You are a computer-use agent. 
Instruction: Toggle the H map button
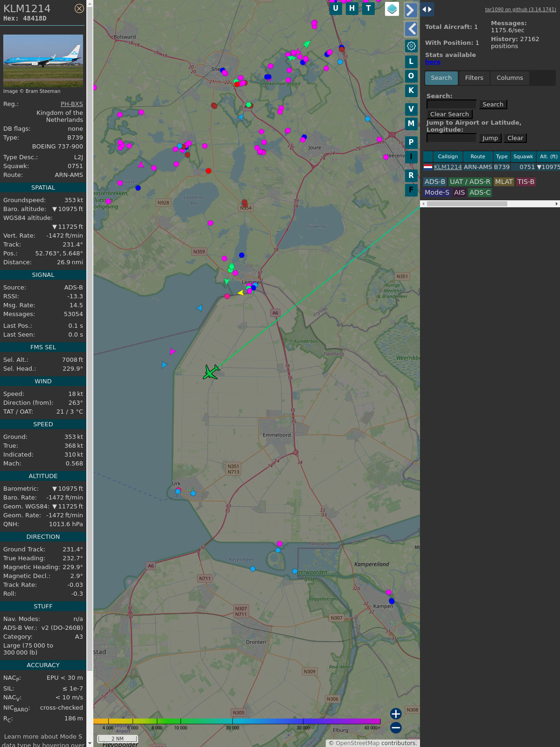pos(352,8)
